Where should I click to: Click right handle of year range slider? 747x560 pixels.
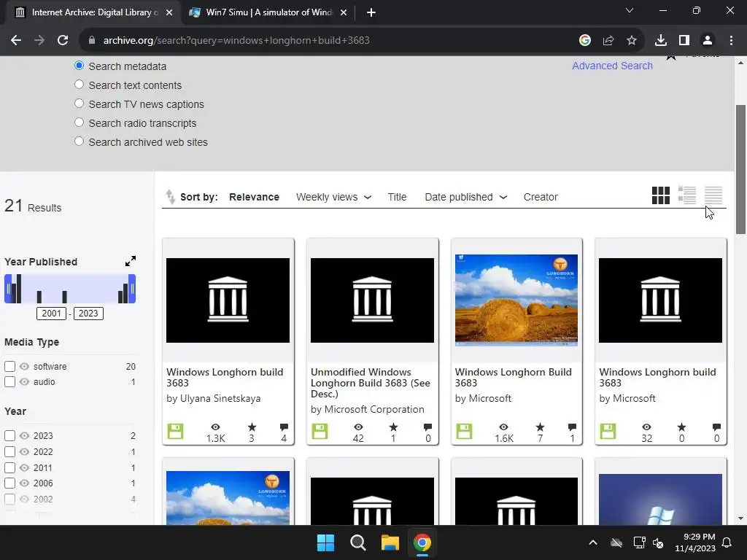point(132,289)
